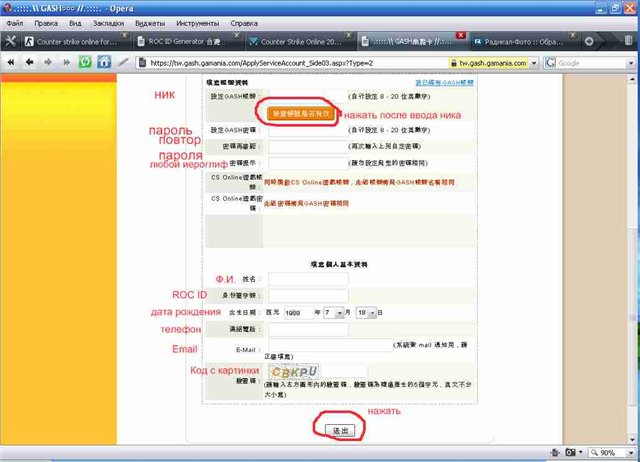
Task: Open the address bar history dropdown
Action: tap(534, 63)
